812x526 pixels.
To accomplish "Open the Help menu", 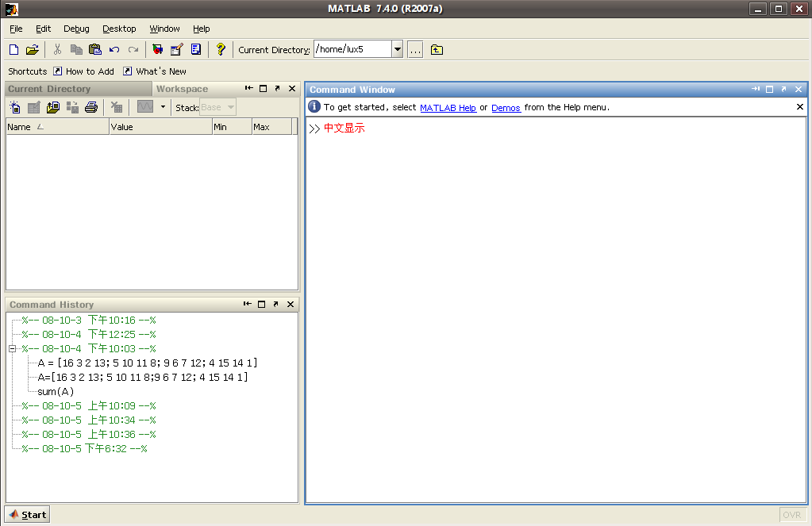I will coord(202,29).
